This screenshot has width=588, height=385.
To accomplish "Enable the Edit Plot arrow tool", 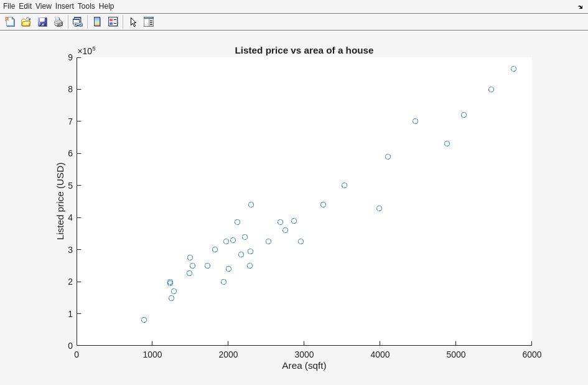I will (x=133, y=22).
